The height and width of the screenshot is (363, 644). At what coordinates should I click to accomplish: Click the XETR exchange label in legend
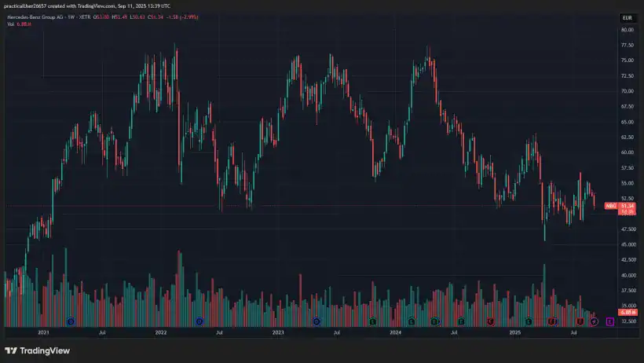(x=89, y=17)
